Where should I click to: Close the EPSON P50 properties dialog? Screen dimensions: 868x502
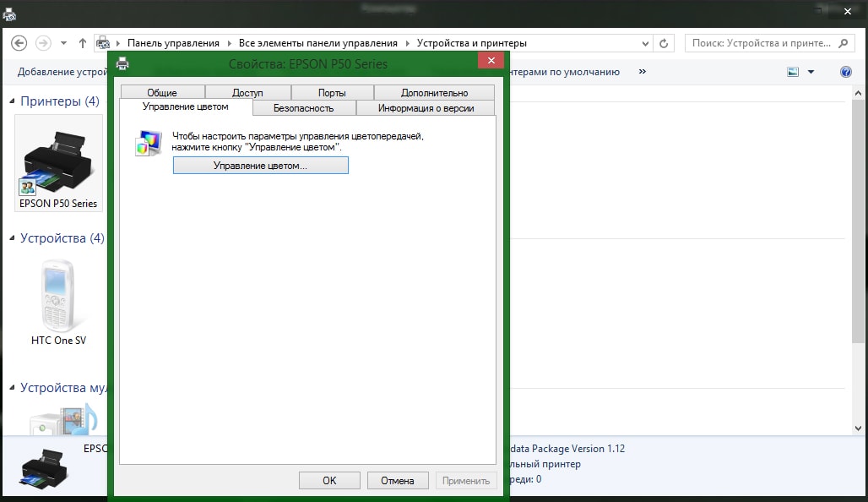(491, 60)
